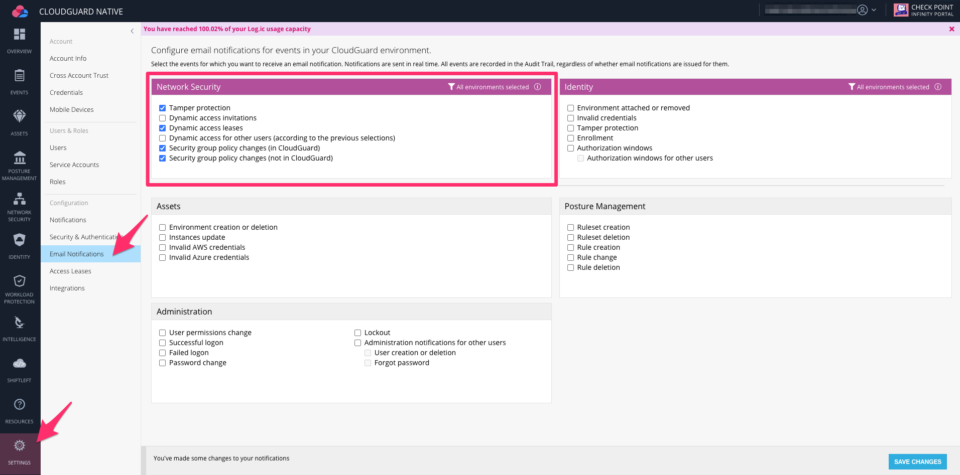Go to Credentials settings

pyautogui.click(x=66, y=92)
